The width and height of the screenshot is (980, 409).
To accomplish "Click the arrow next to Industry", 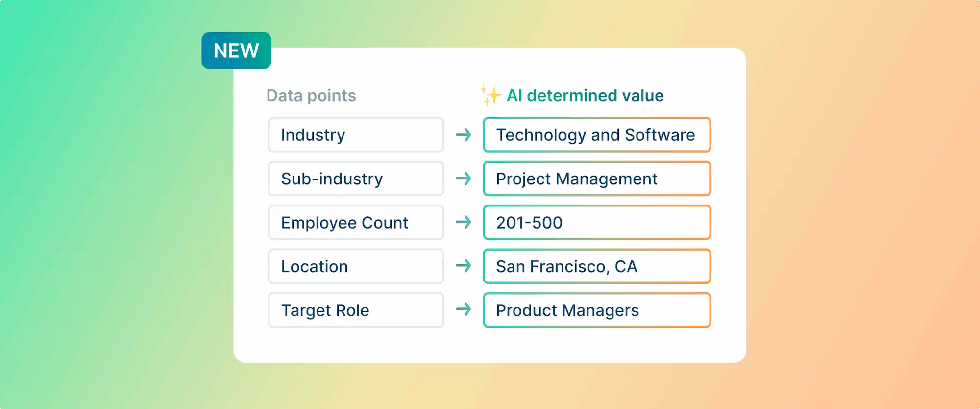I will pos(464,134).
